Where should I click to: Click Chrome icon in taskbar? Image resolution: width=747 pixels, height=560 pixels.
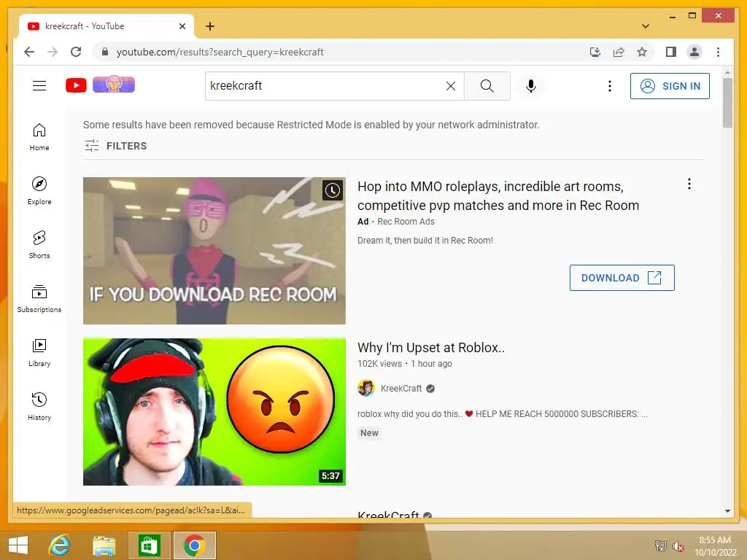pyautogui.click(x=194, y=545)
